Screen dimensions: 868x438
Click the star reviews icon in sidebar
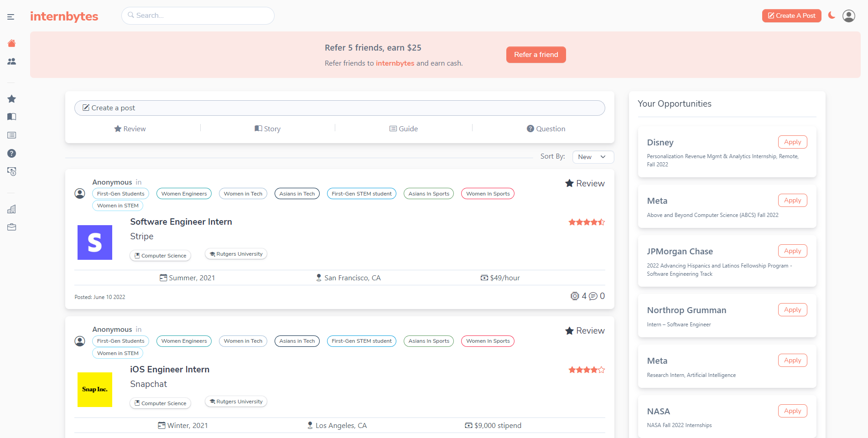pyautogui.click(x=12, y=99)
